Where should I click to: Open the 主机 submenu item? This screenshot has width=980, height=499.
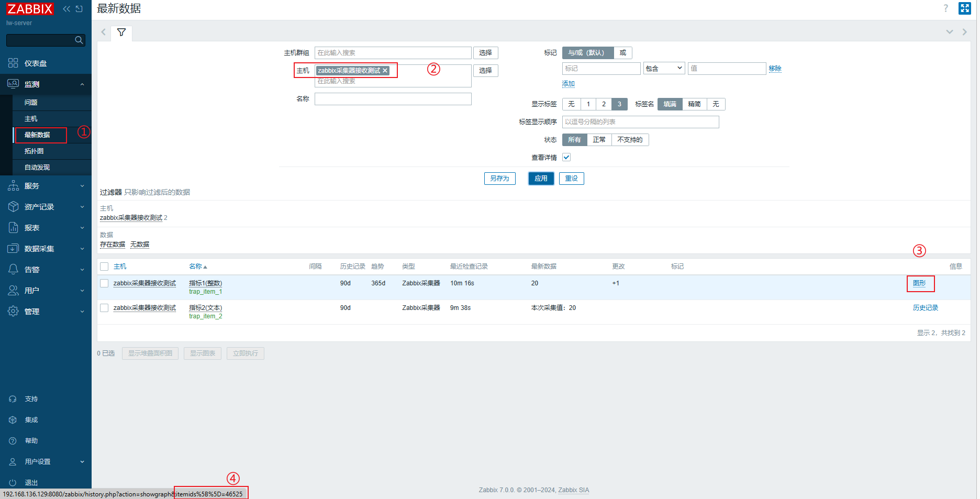pyautogui.click(x=31, y=119)
